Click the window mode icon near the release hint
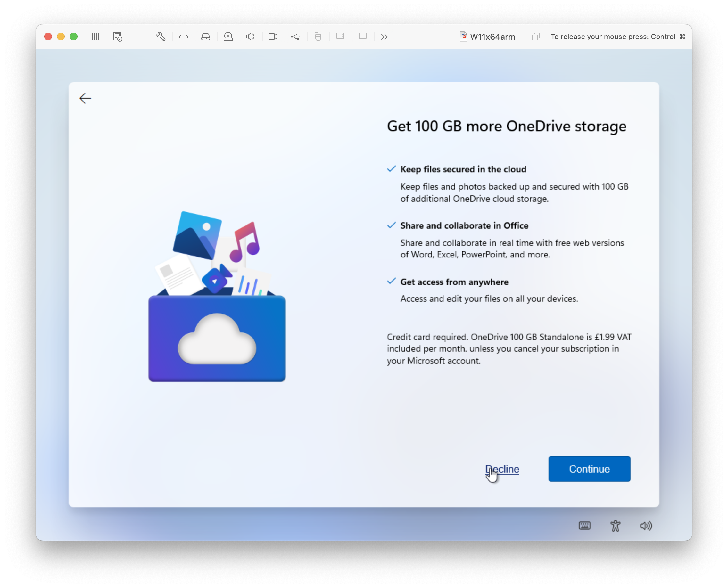The image size is (728, 588). click(535, 37)
